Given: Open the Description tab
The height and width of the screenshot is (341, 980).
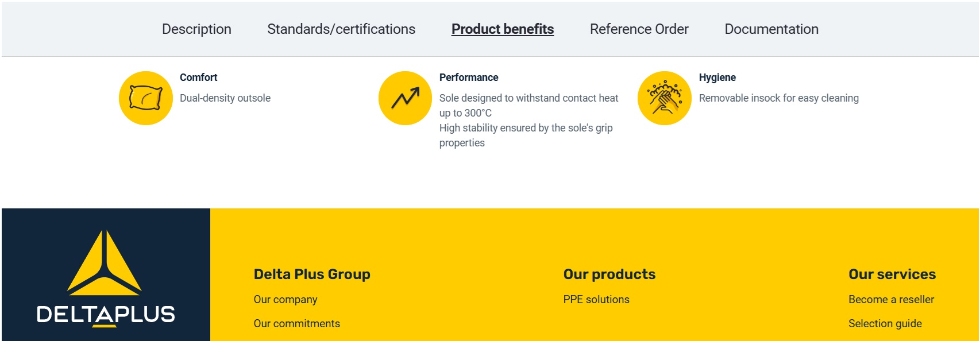Looking at the screenshot, I should click(x=196, y=29).
